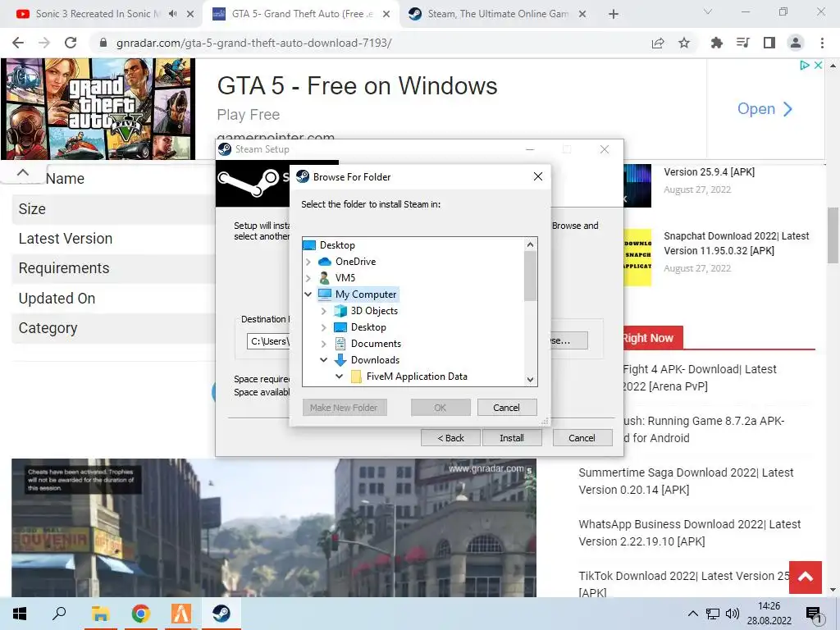The image size is (840, 630).
Task: Open the network tray icon
Action: (713, 614)
